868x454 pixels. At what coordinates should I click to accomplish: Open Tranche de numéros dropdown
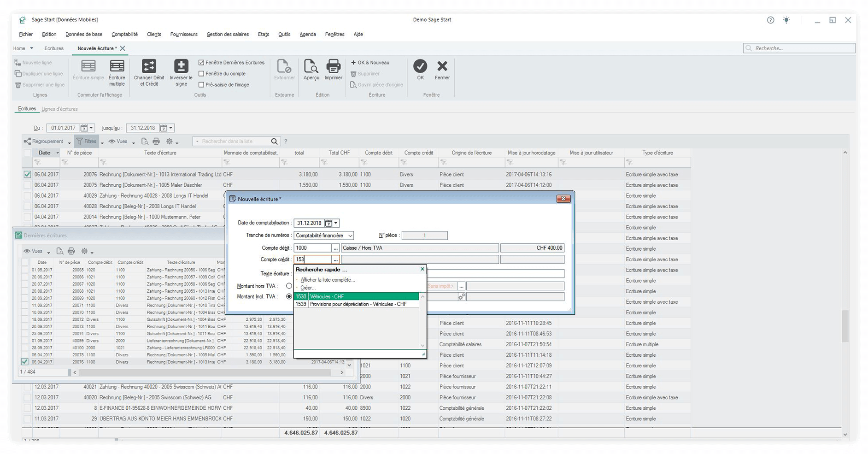[350, 236]
